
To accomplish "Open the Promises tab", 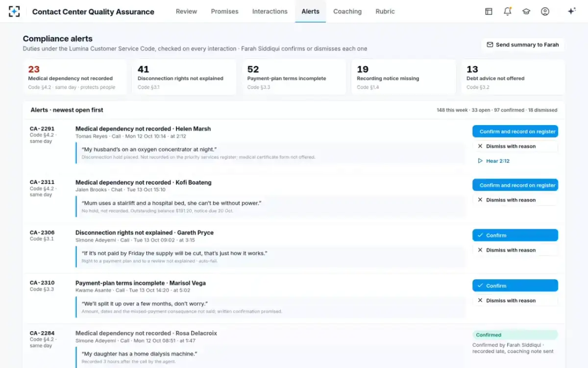I will (x=224, y=11).
